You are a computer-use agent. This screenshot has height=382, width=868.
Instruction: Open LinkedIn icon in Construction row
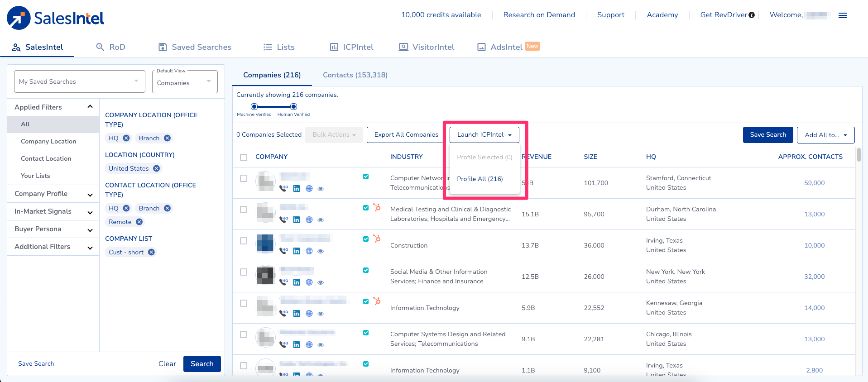(x=297, y=251)
